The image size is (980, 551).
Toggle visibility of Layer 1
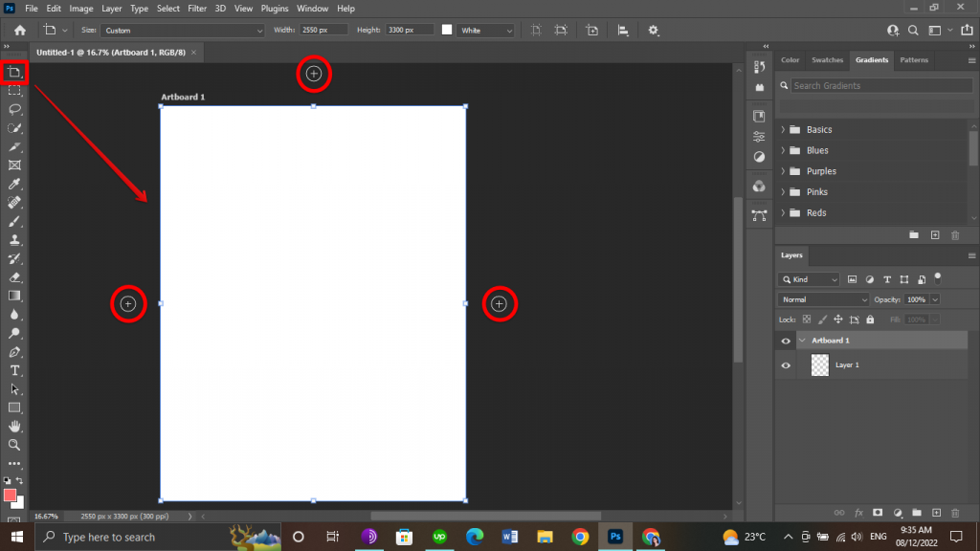click(785, 364)
